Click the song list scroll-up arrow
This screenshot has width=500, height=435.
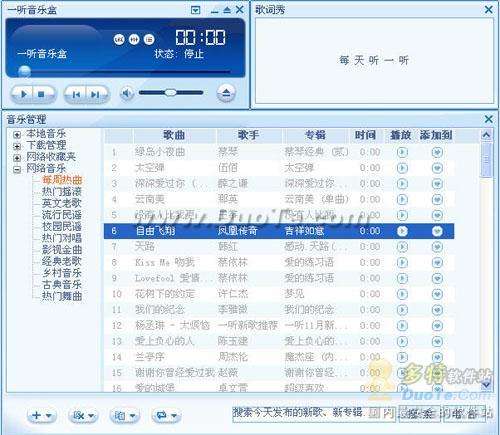486,135
